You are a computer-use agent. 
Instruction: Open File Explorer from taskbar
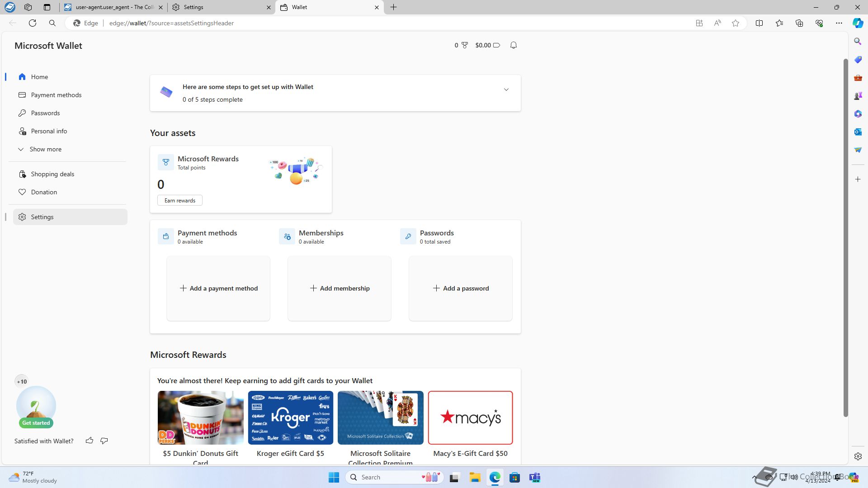pyautogui.click(x=475, y=477)
